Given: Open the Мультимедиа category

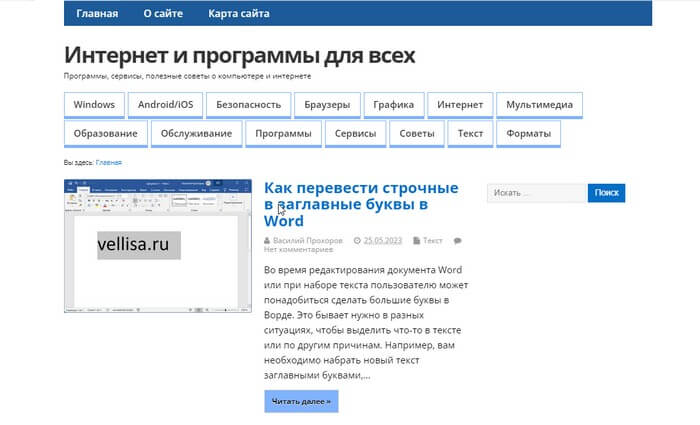Looking at the screenshot, I should [x=539, y=104].
